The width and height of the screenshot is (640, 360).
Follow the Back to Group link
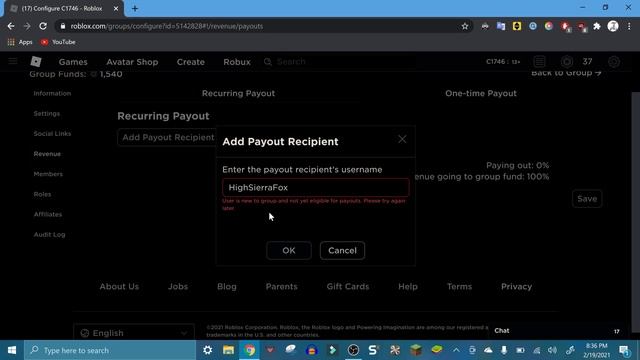[566, 73]
